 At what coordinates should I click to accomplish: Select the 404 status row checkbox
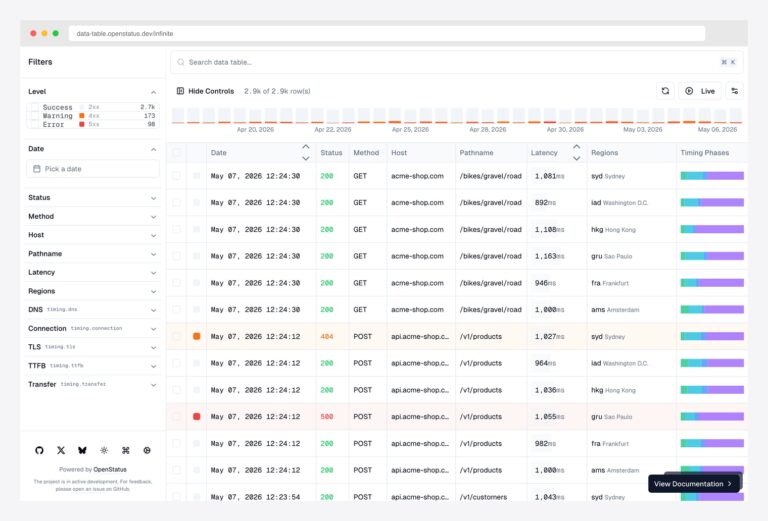click(x=176, y=336)
